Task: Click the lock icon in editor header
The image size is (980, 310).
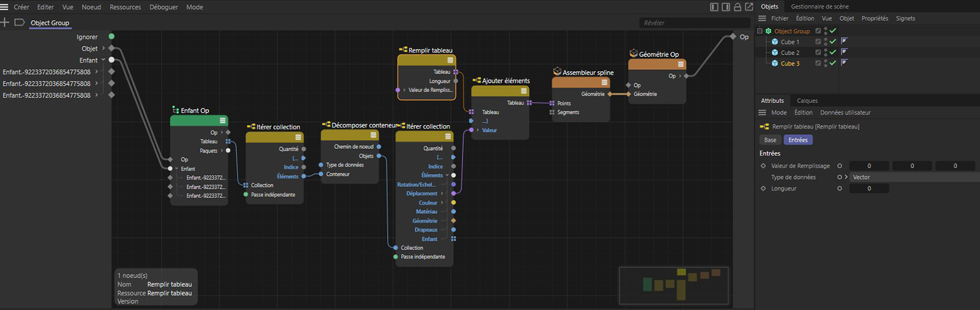Action: coord(737,7)
